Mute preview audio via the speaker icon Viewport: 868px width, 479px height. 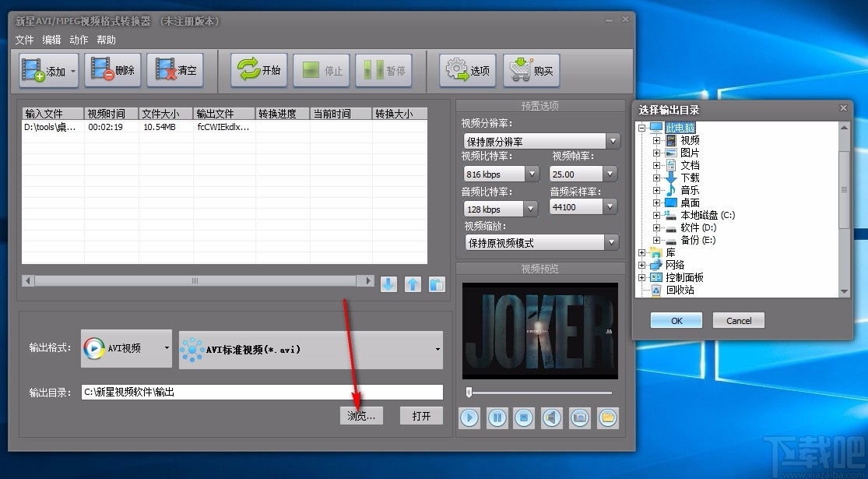(x=552, y=418)
